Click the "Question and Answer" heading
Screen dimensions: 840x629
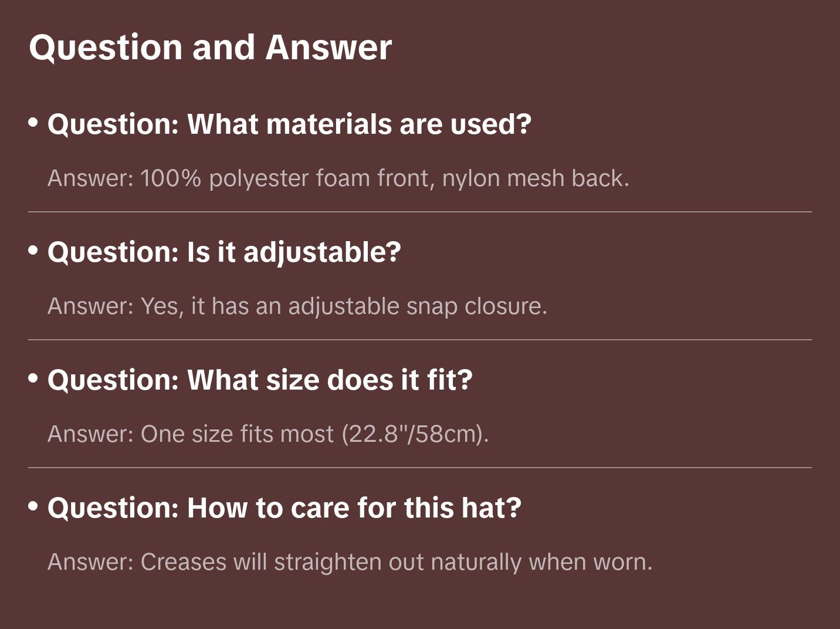pyautogui.click(x=210, y=47)
